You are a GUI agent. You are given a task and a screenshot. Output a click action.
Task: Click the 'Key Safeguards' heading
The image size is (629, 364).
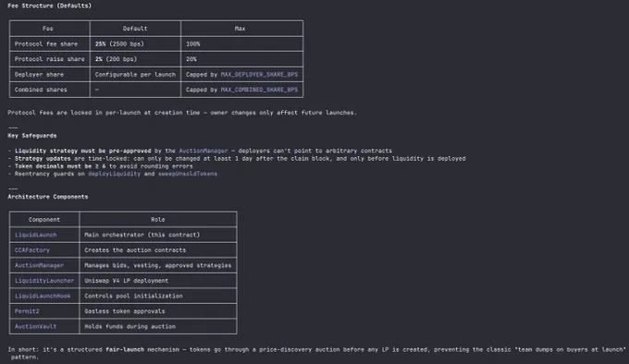pos(32,136)
